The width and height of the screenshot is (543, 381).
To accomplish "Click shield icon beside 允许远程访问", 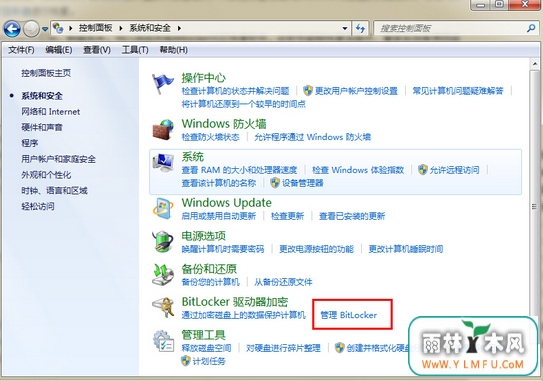I will 423,170.
